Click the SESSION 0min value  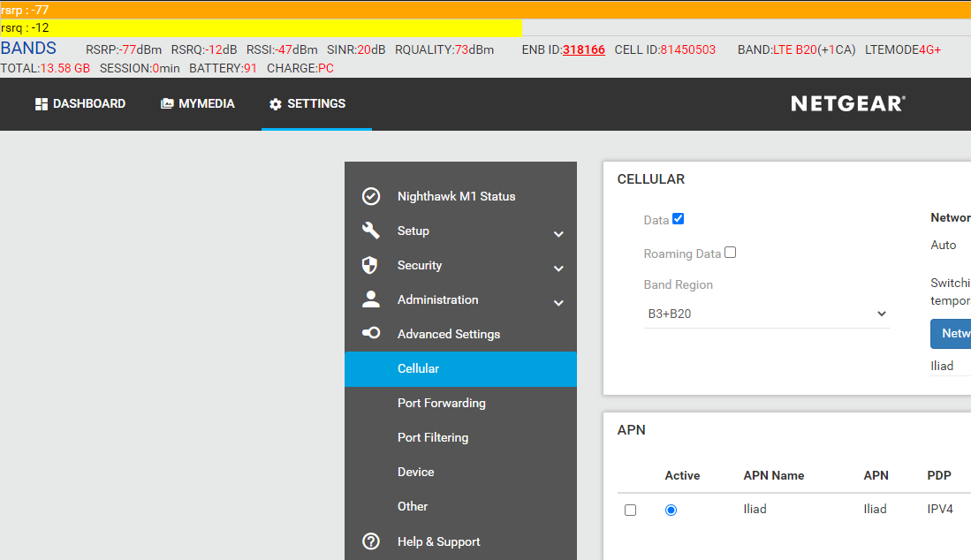pos(166,68)
